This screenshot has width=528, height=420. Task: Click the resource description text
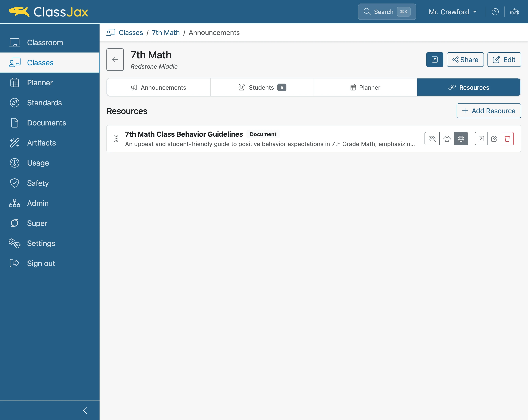[270, 144]
